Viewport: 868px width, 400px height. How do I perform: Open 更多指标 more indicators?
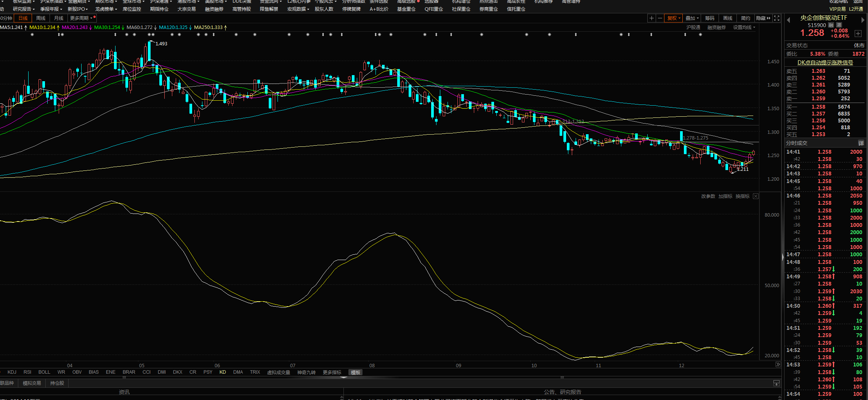pyautogui.click(x=332, y=373)
